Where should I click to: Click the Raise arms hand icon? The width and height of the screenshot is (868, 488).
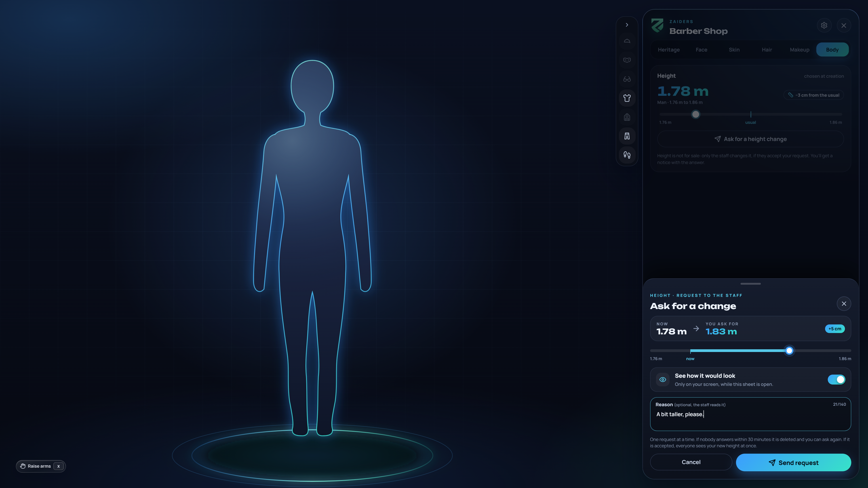(23, 466)
